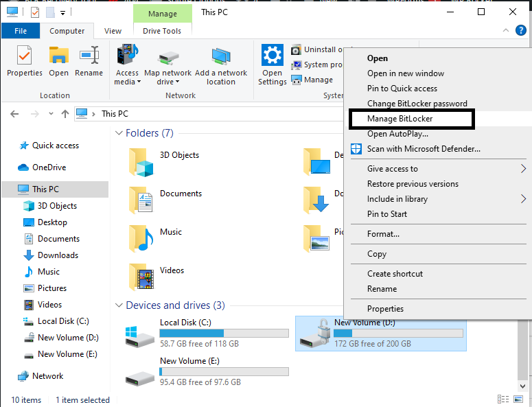Image resolution: width=532 pixels, height=407 pixels.
Task: Choose Properties in the context menu
Action: 385,309
